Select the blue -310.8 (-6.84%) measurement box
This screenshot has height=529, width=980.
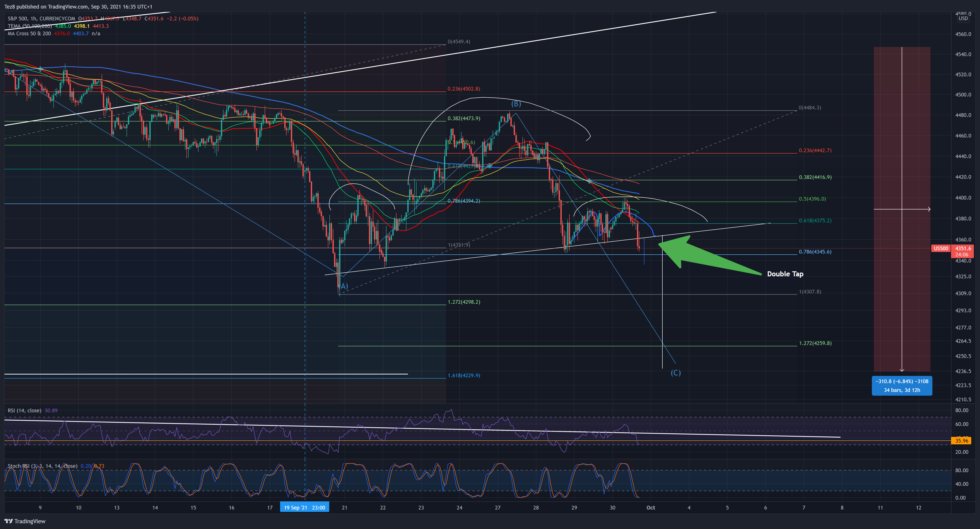point(902,386)
